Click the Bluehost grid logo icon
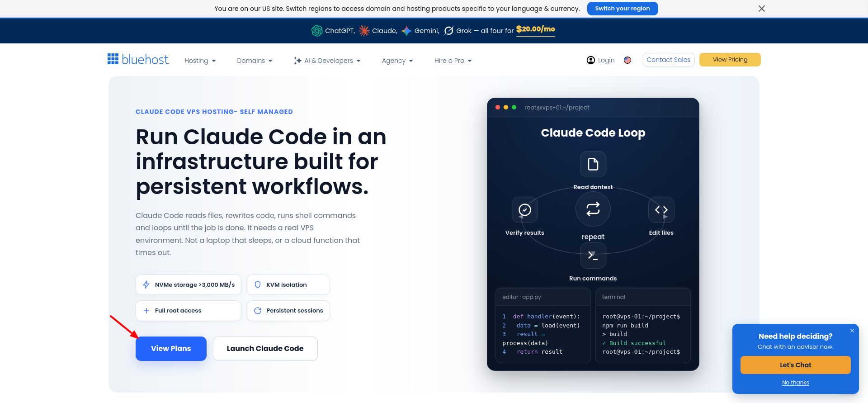Image resolution: width=868 pixels, height=403 pixels. click(x=113, y=59)
